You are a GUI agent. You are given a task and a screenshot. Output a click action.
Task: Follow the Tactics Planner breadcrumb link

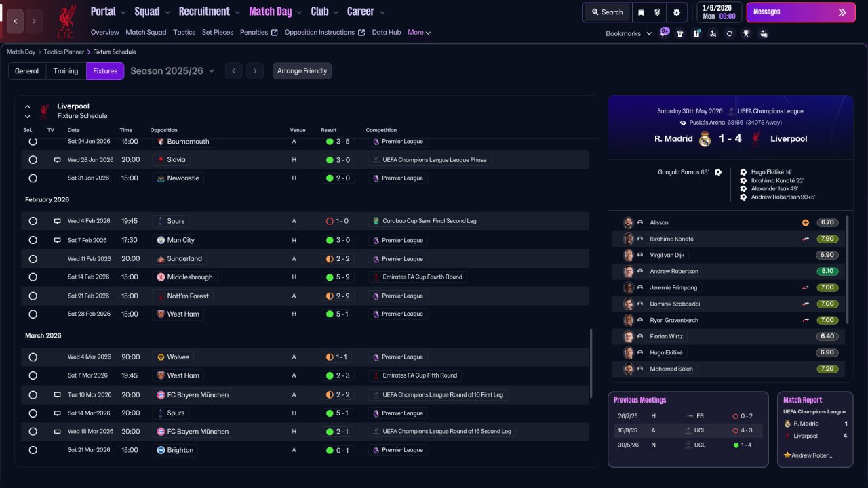click(63, 52)
